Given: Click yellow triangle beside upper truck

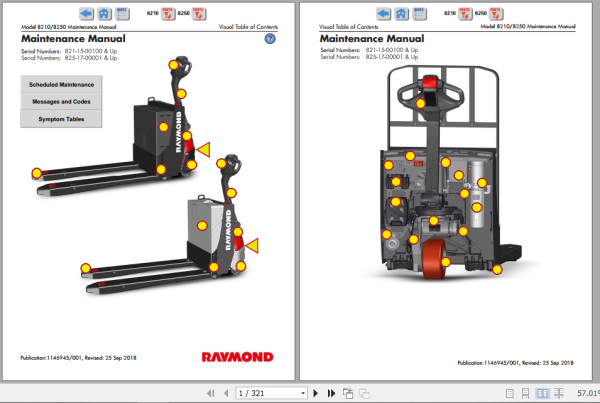Looking at the screenshot, I should click(204, 149).
